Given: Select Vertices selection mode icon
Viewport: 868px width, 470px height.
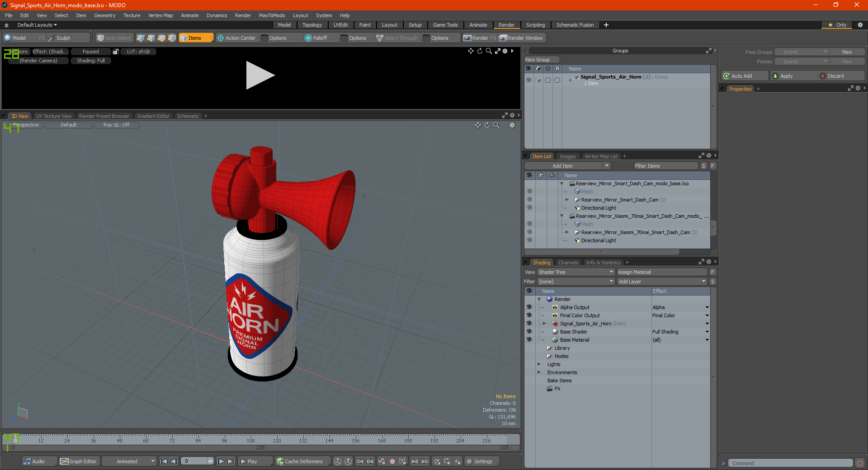Looking at the screenshot, I should tap(141, 38).
